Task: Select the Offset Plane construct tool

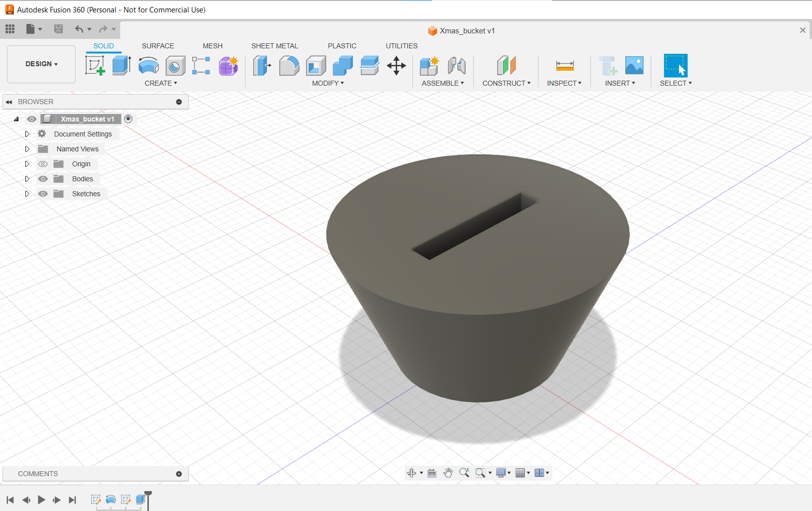Action: pyautogui.click(x=506, y=65)
